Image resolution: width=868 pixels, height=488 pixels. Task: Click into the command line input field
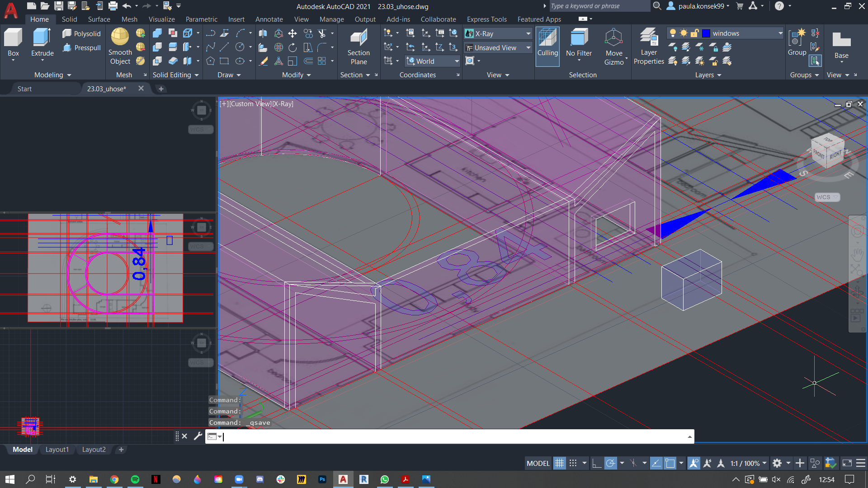(454, 436)
